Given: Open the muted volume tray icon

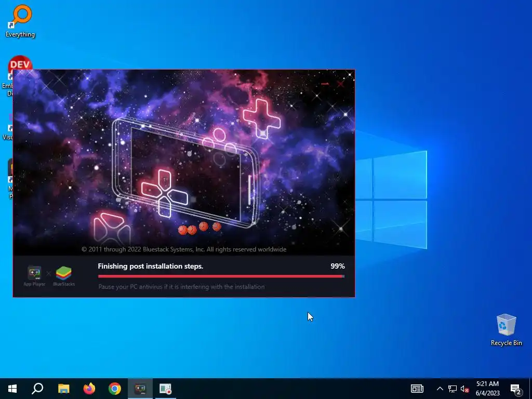Looking at the screenshot, I should click(x=465, y=389).
